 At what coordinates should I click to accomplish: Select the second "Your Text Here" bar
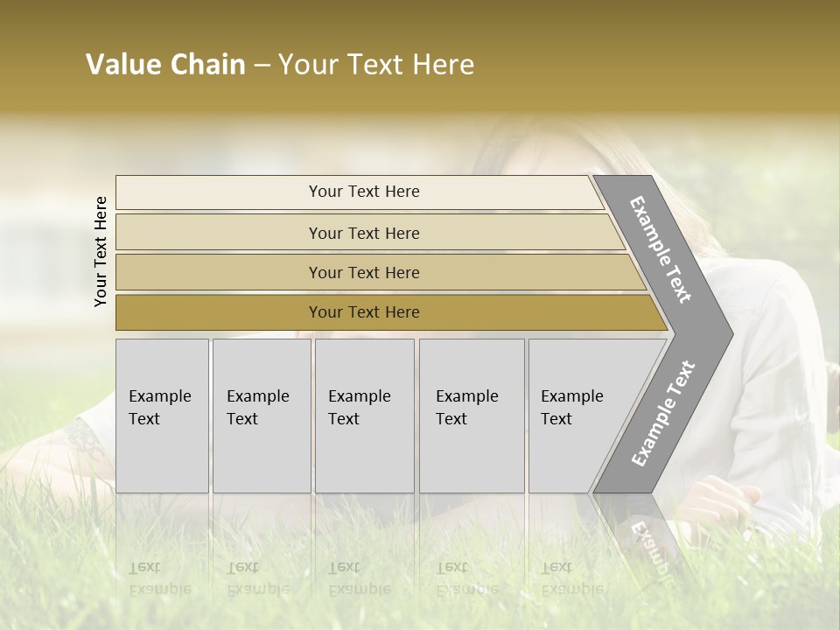[x=363, y=233]
